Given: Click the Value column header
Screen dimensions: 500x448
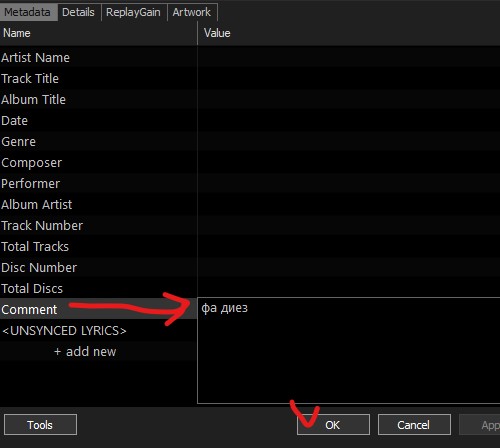Looking at the screenshot, I should 349,33.
